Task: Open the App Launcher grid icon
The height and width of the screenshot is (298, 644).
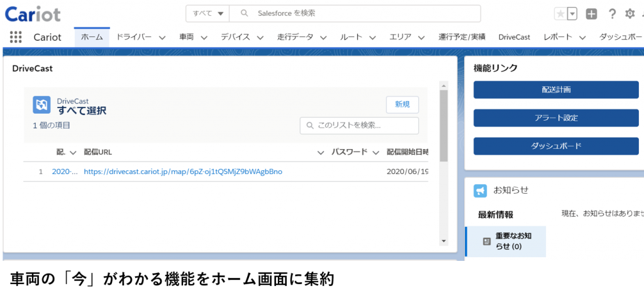Action: coord(16,37)
